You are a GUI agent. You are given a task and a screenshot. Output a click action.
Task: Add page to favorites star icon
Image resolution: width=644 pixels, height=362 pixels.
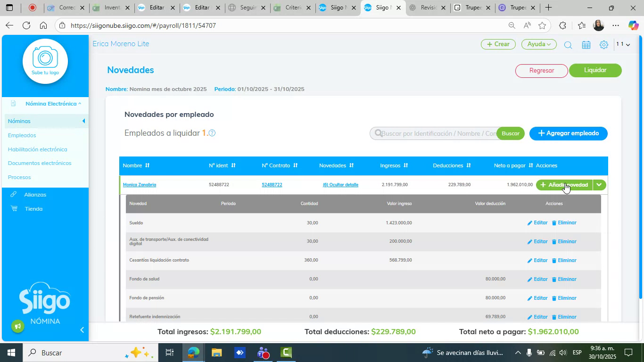click(542, 25)
